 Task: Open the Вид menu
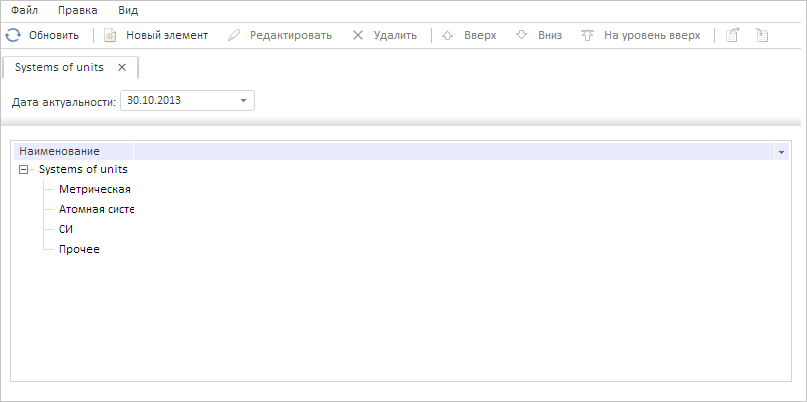[x=128, y=10]
